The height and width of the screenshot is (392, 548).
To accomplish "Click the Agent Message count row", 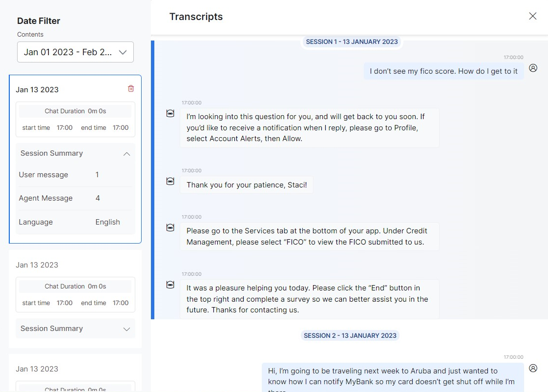I will (75, 198).
